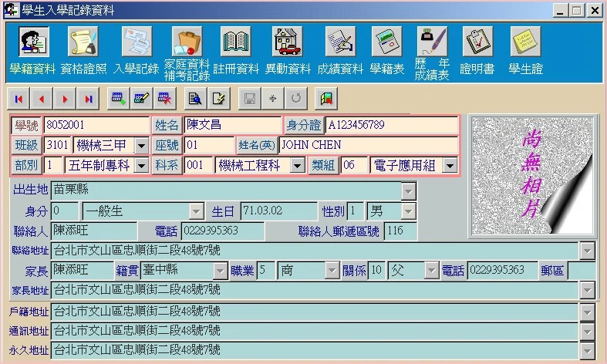
Task: Click the 身分證 label button
Action: coord(304,125)
